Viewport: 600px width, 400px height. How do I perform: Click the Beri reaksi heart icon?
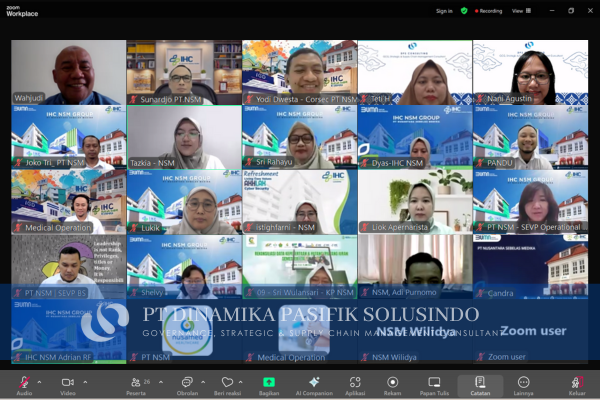(227, 382)
